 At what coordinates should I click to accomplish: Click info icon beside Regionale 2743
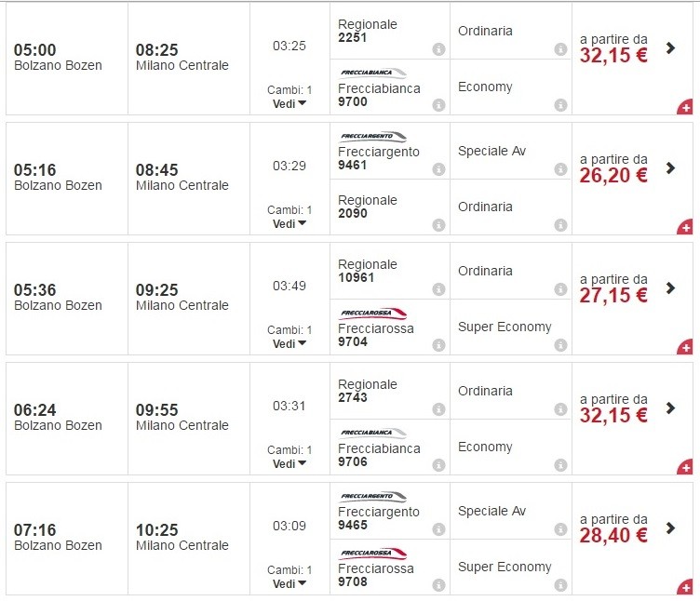(x=438, y=409)
